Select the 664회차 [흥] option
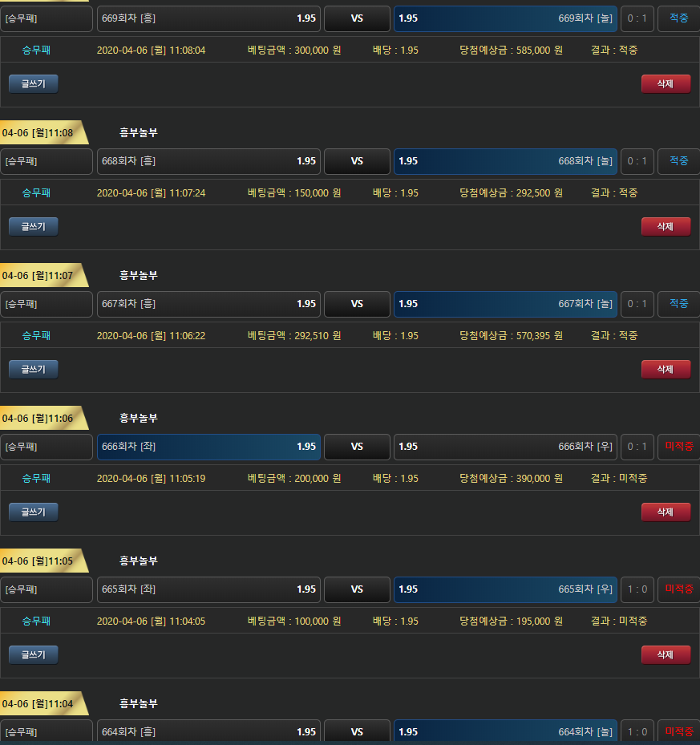700x745 pixels. pos(208,732)
